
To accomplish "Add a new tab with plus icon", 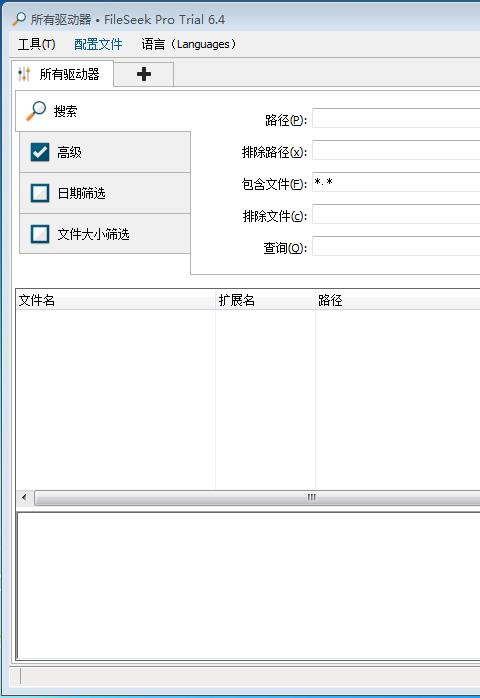I will click(143, 74).
